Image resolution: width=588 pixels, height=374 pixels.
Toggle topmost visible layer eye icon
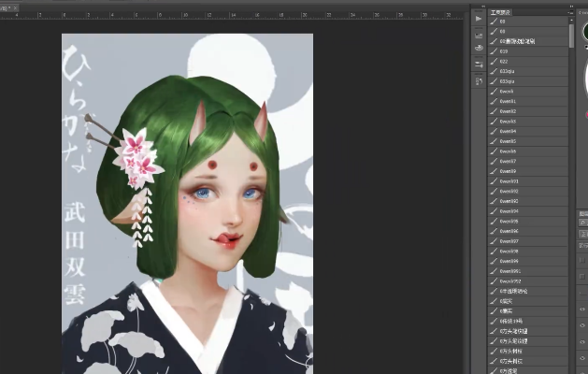coord(582,309)
